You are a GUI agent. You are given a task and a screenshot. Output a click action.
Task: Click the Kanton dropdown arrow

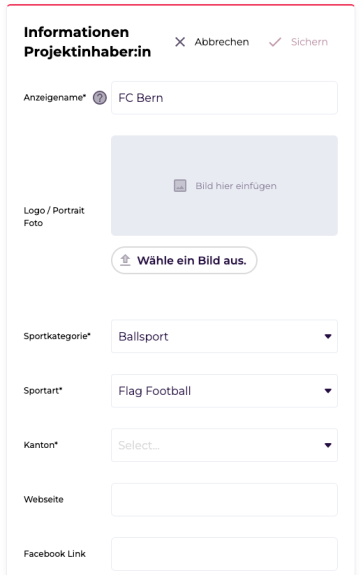pyautogui.click(x=328, y=445)
